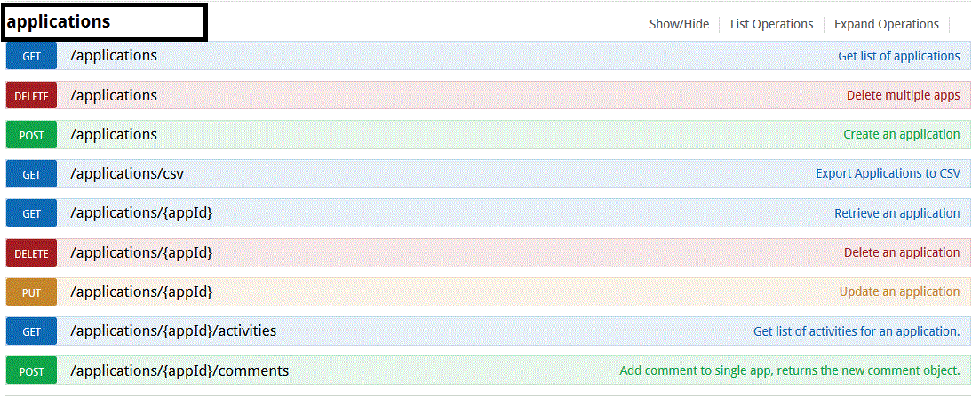The width and height of the screenshot is (980, 398).
Task: Expand the /applications/{appId}/comments path
Action: tap(179, 370)
